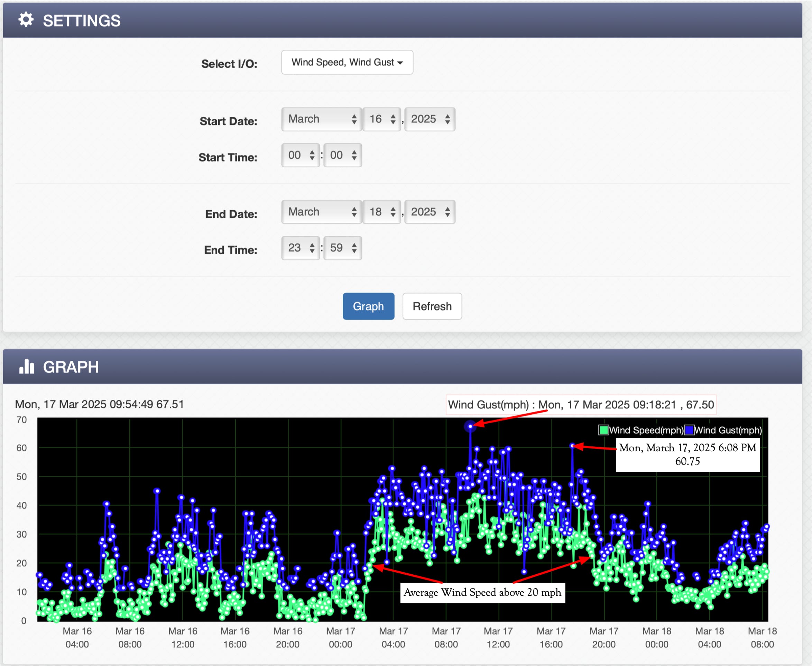
Task: Open the End Time hour 23 selector
Action: (301, 248)
